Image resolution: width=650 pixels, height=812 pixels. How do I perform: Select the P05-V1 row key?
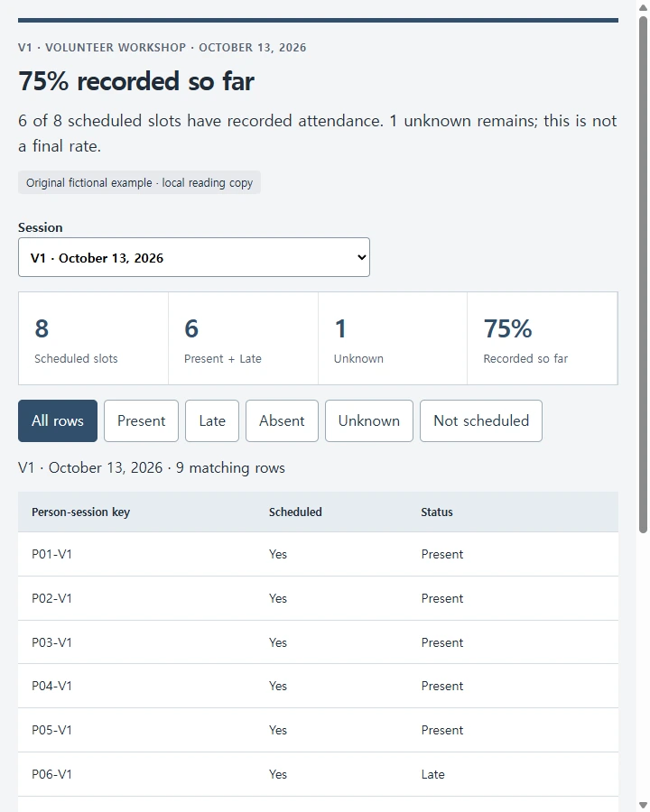[51, 730]
